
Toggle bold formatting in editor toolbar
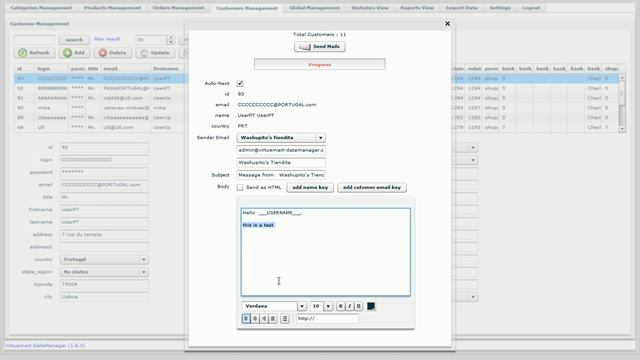pos(340,306)
